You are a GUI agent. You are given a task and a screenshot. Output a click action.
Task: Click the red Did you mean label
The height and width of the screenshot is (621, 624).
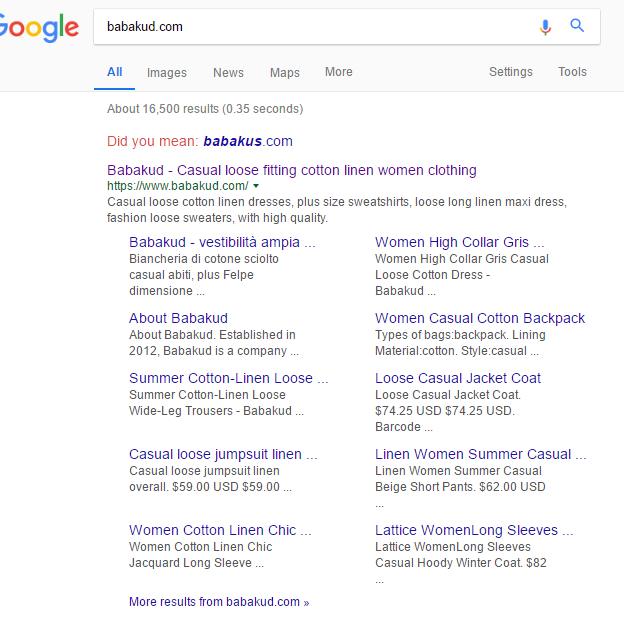coord(152,141)
